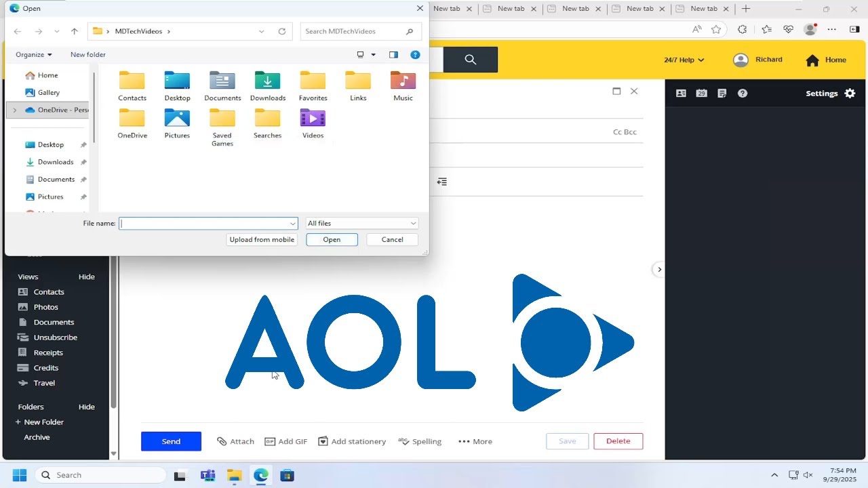Select pinned Downloads in navigation pane
Screen dimensions: 868x488
(56, 162)
